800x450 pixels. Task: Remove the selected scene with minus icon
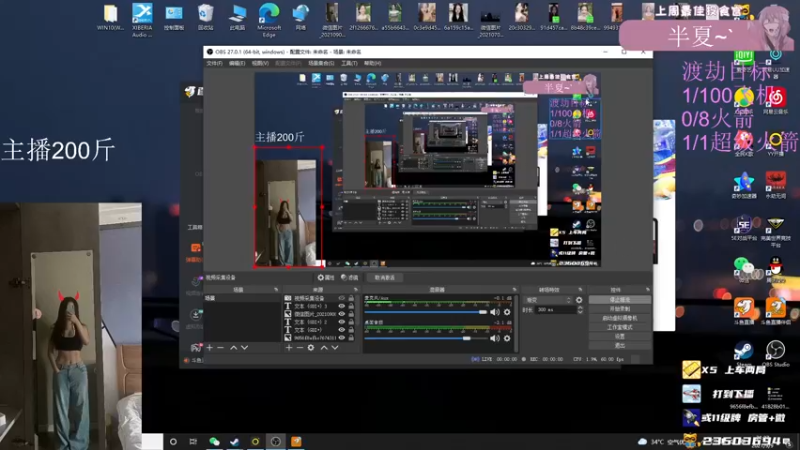click(220, 347)
